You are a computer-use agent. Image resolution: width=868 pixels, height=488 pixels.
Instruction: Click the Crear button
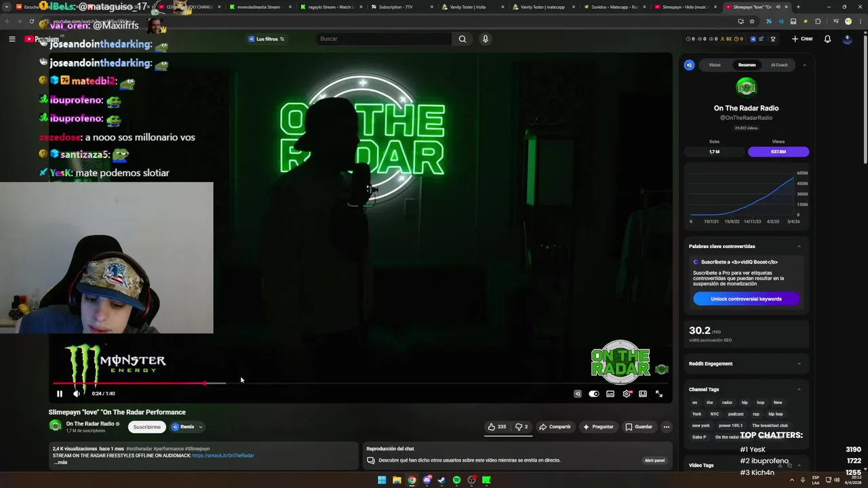point(802,39)
